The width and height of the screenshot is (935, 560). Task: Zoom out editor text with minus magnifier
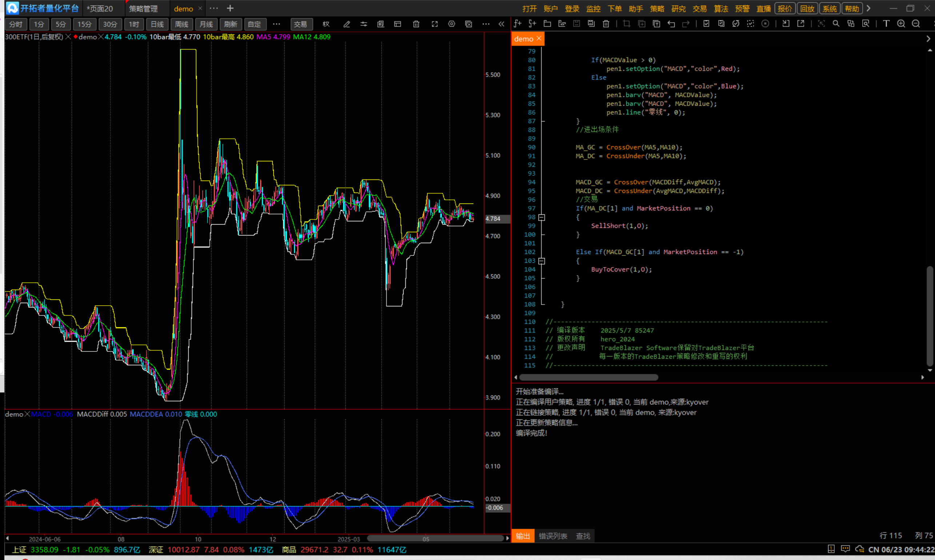click(916, 24)
